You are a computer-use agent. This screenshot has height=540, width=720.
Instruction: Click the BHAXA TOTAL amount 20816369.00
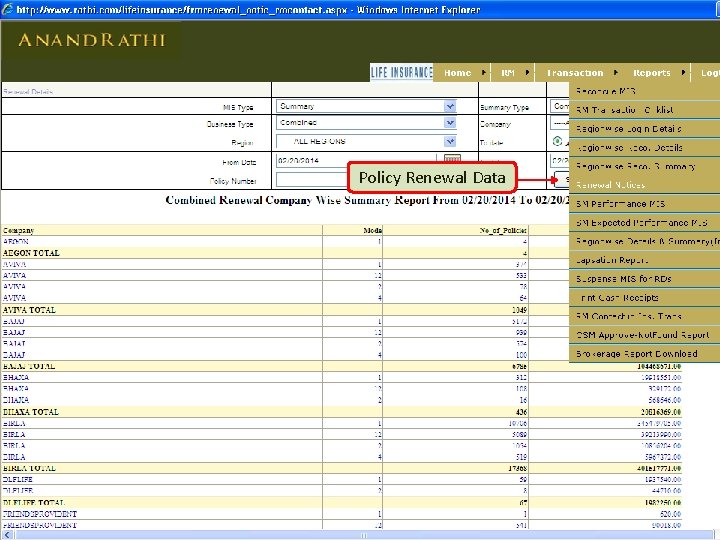coord(661,412)
